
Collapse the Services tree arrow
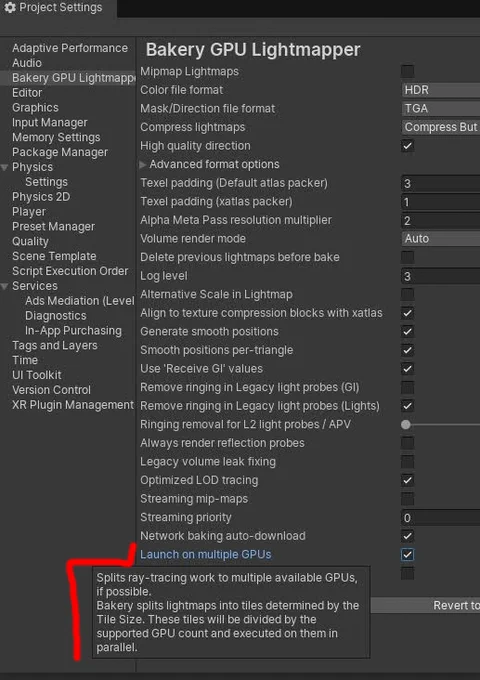4,286
